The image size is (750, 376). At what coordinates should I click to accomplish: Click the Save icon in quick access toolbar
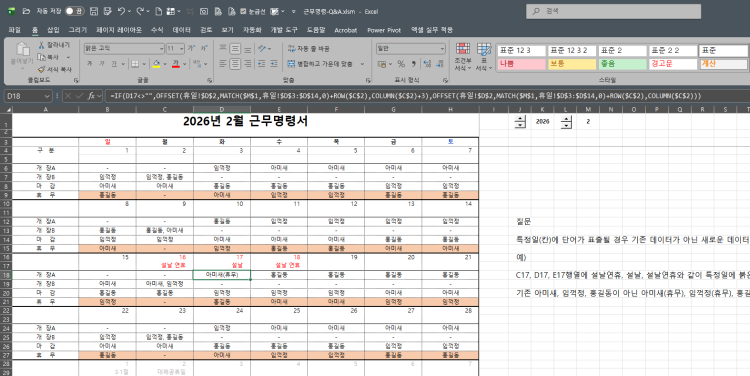coord(94,11)
